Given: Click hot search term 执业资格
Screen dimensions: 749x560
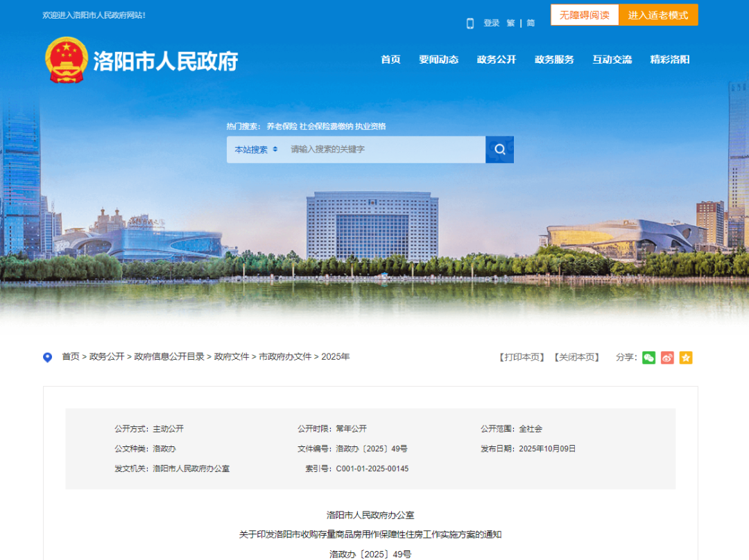Looking at the screenshot, I should pyautogui.click(x=370, y=126).
